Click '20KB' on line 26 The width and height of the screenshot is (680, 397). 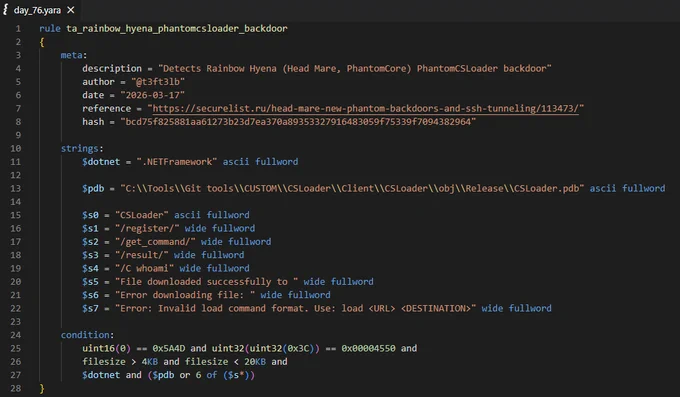255,362
